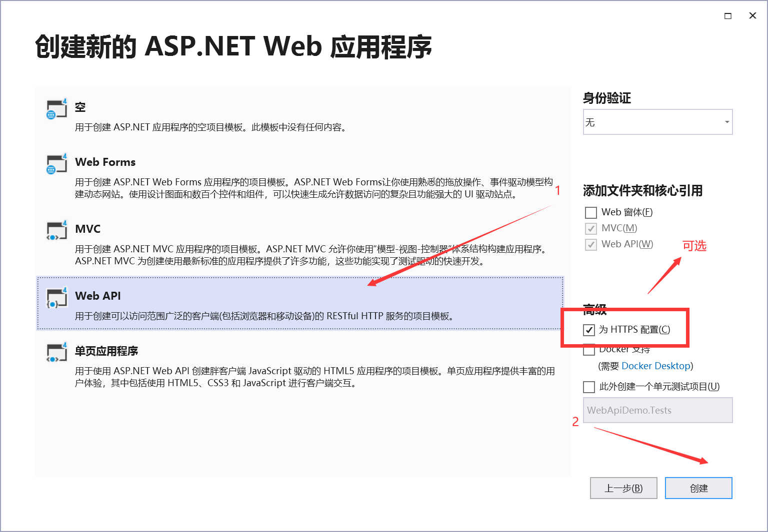Click the 创建 button
Image resolution: width=768 pixels, height=532 pixels.
698,488
